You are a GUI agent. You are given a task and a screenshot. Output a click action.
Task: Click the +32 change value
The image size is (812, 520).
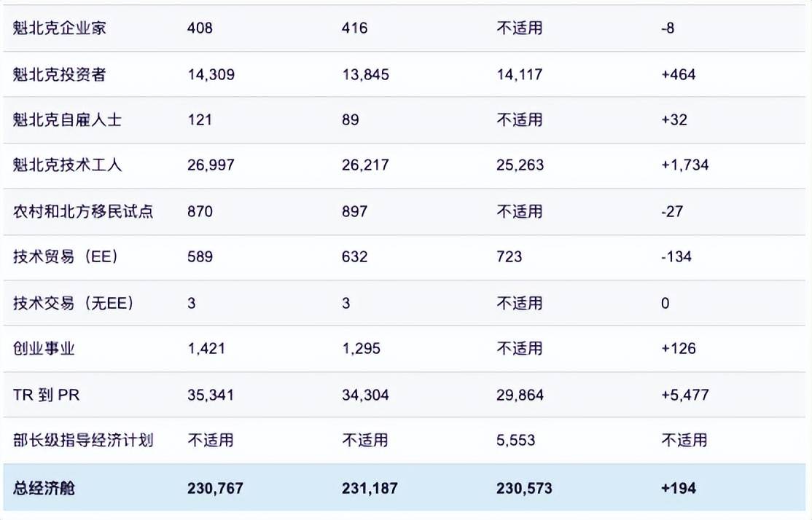pos(674,120)
